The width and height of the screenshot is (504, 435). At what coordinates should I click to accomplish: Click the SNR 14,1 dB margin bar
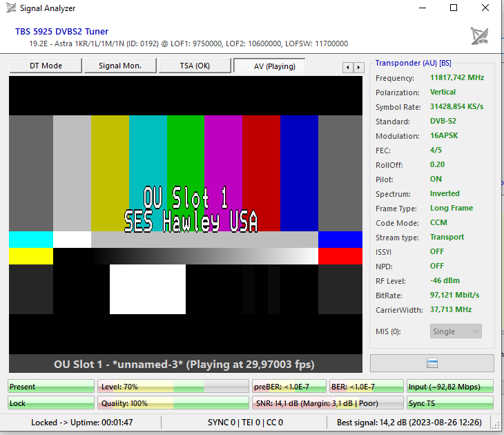click(328, 403)
